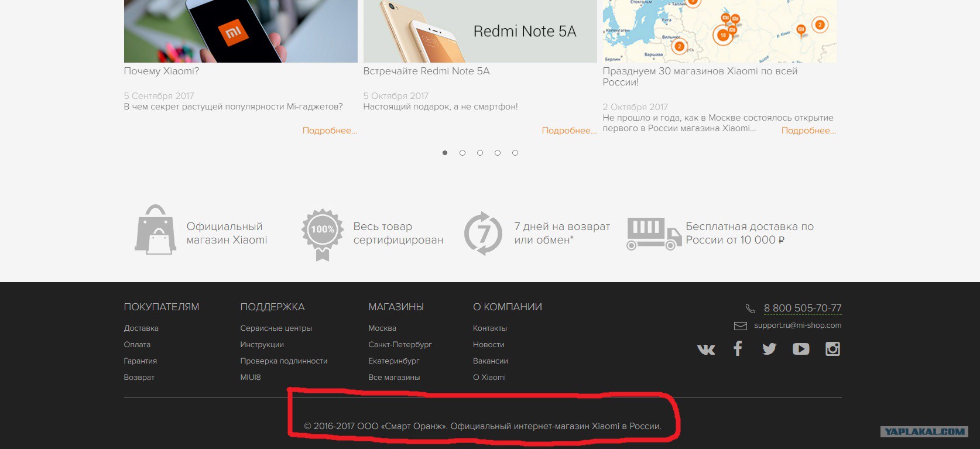Open the Twitter social icon
The width and height of the screenshot is (980, 449).
click(x=769, y=349)
